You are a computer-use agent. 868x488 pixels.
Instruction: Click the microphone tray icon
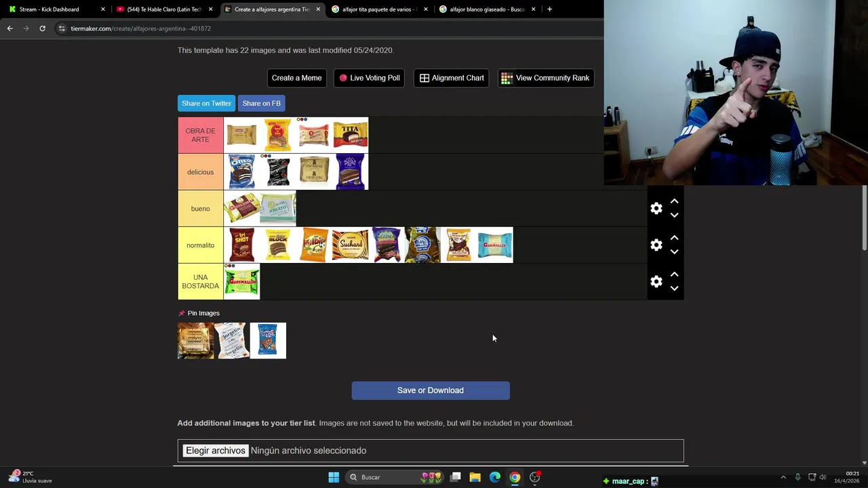[797, 477]
